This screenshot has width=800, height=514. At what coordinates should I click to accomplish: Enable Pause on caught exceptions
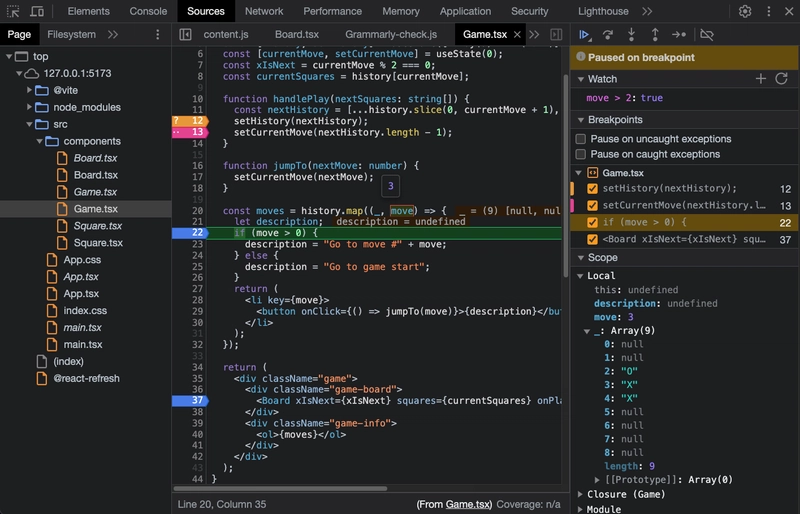point(581,154)
